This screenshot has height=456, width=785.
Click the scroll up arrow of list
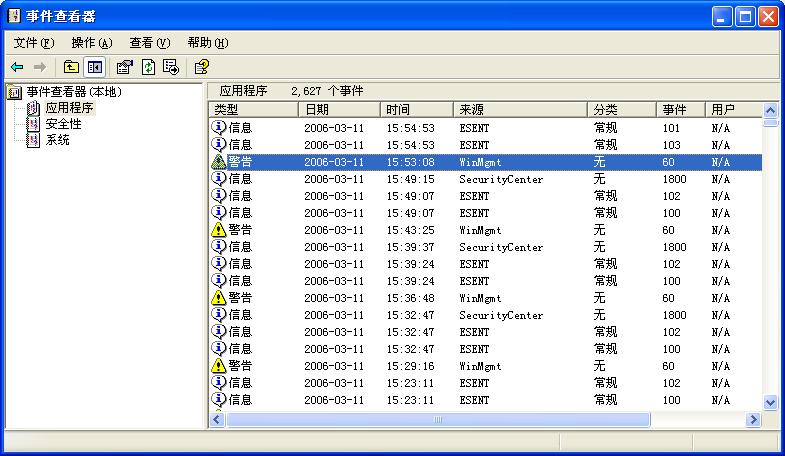(770, 110)
